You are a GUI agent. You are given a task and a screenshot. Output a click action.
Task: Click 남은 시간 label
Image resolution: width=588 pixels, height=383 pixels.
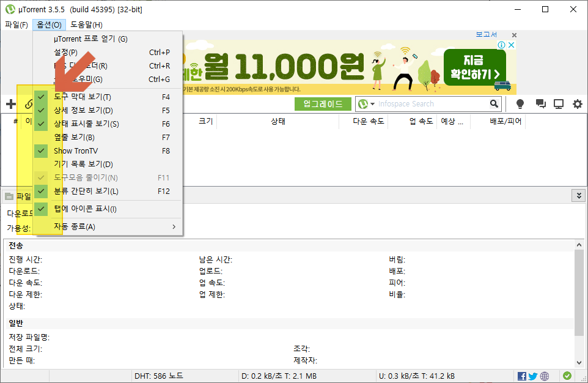(x=216, y=259)
